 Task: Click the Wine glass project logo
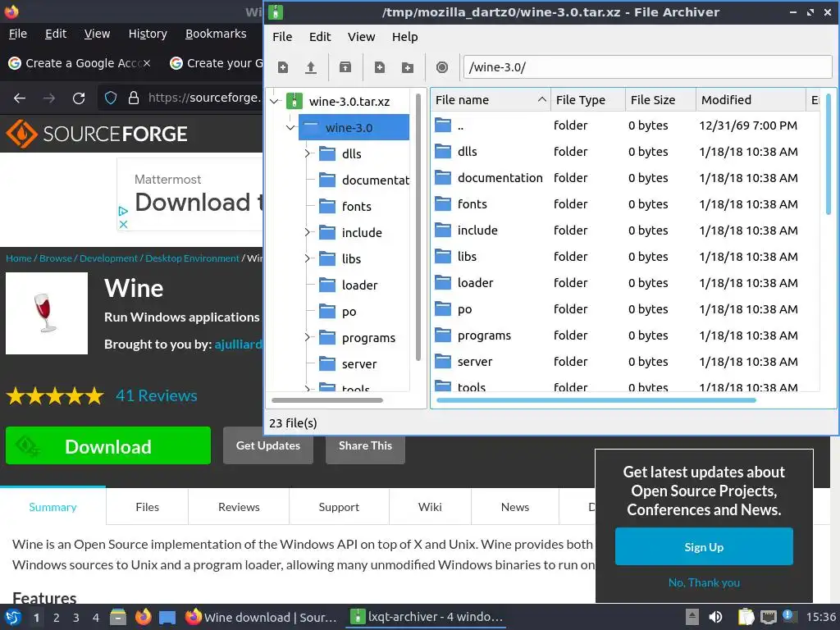point(47,313)
